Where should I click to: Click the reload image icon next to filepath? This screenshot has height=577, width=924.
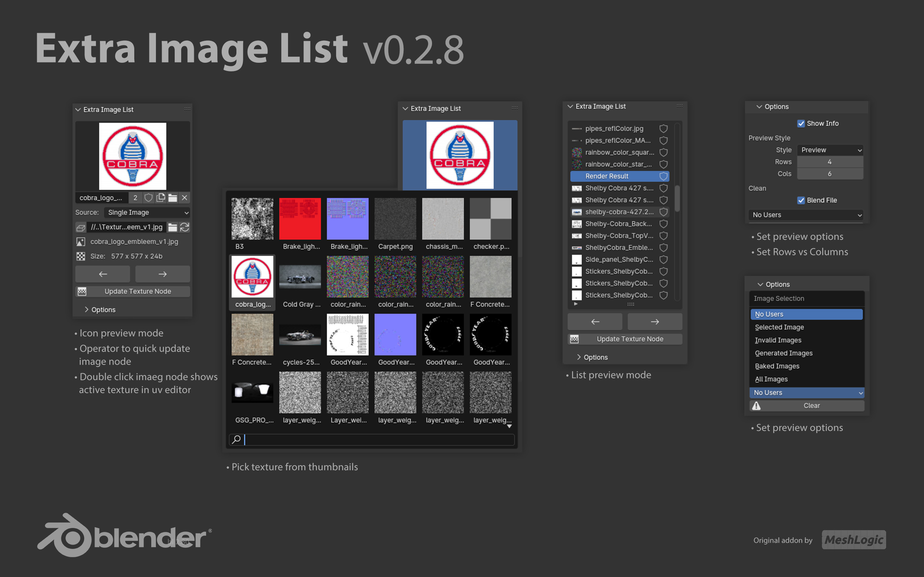coord(185,227)
